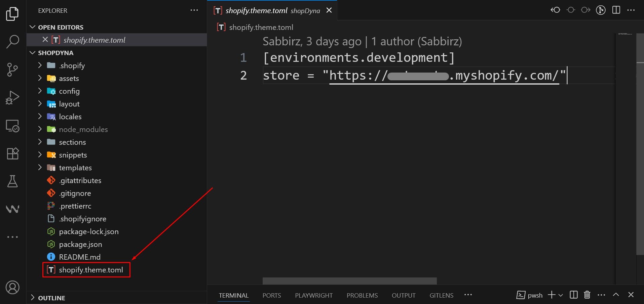Toggle GitLens file annotations icon

coord(601,10)
